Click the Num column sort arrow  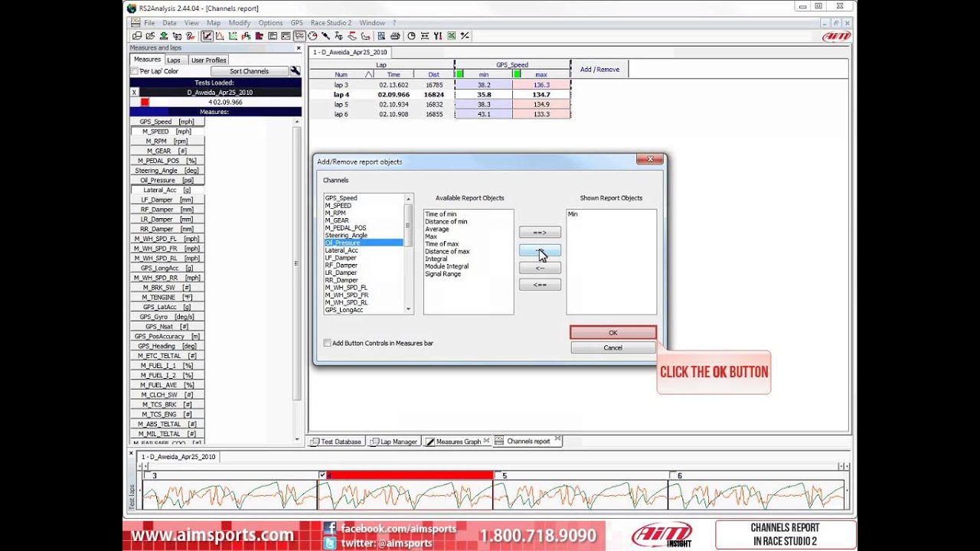tap(369, 75)
